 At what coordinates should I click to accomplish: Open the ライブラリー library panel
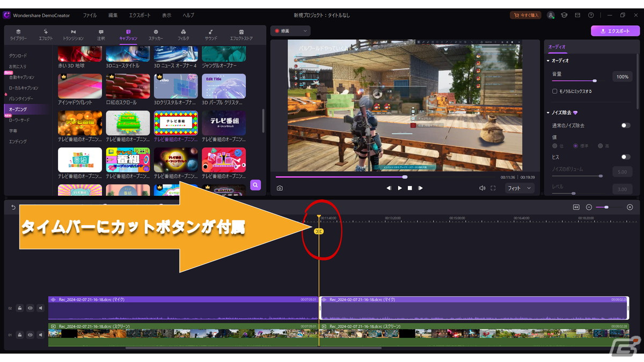point(18,35)
